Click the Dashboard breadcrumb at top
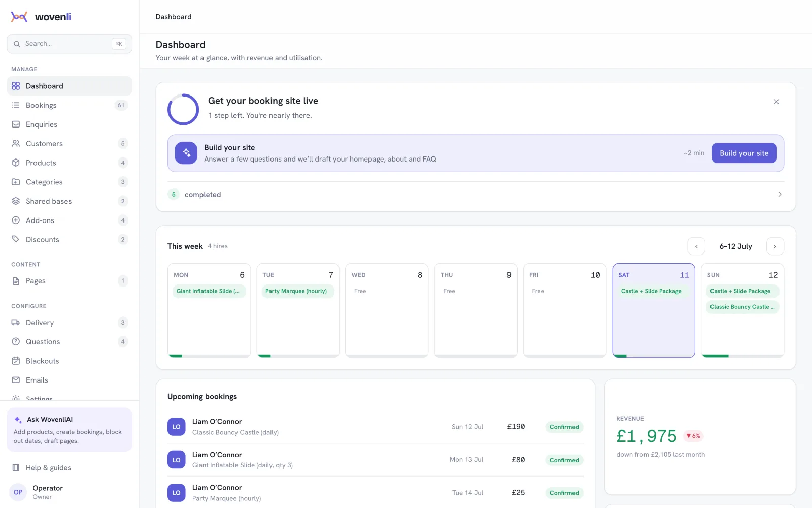The image size is (812, 508). (x=174, y=17)
